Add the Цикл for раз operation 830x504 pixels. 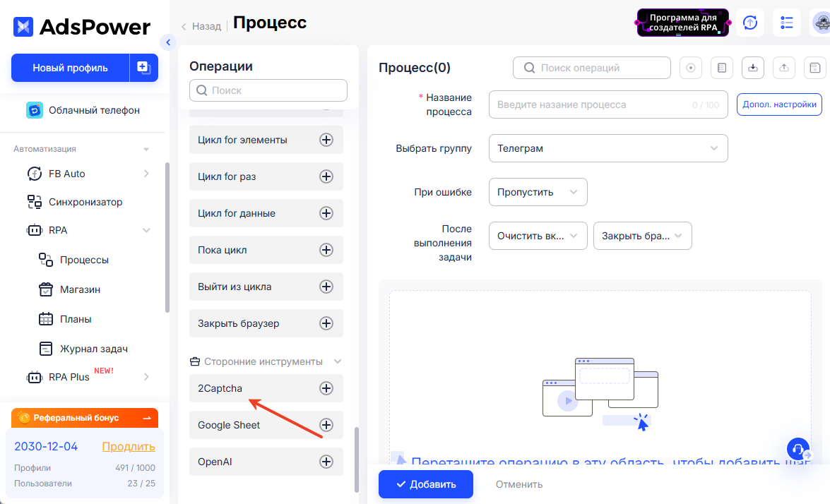(326, 176)
